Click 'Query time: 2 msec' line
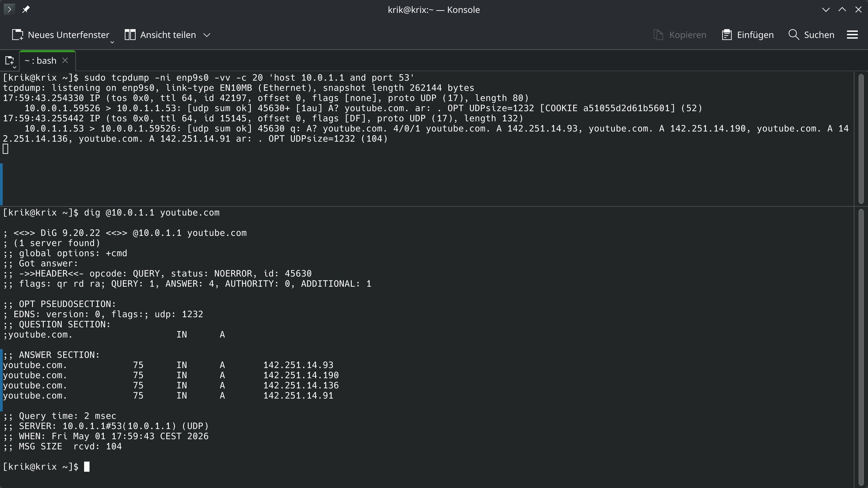The width and height of the screenshot is (868, 488). click(x=59, y=416)
